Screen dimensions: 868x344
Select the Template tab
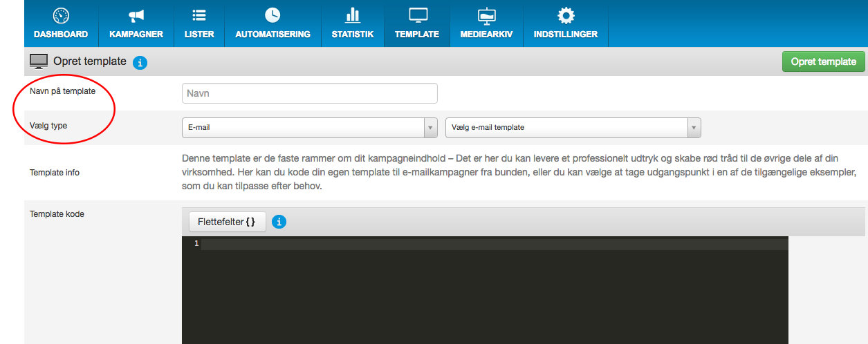click(x=417, y=23)
